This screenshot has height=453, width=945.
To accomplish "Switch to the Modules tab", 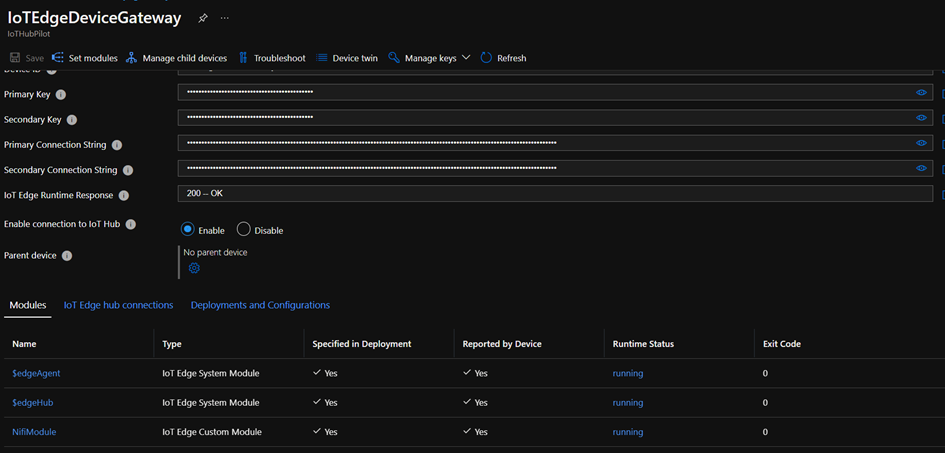I will [28, 305].
